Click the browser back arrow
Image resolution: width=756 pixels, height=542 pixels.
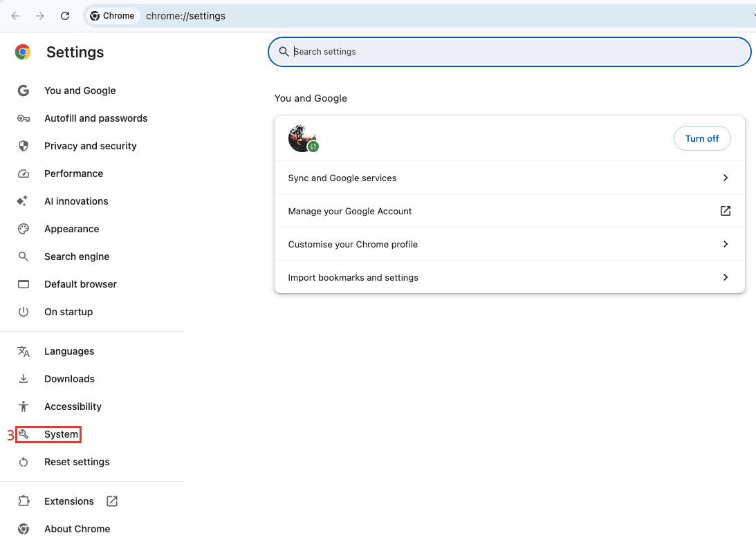(15, 16)
